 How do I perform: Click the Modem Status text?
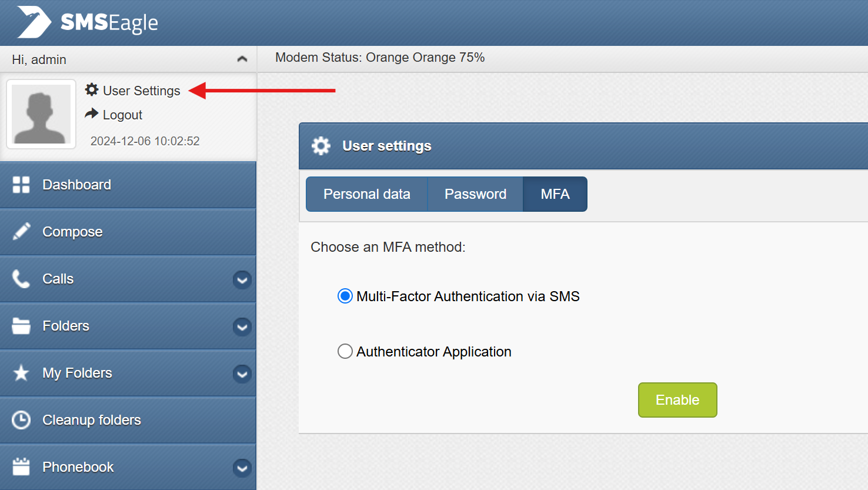pos(380,58)
